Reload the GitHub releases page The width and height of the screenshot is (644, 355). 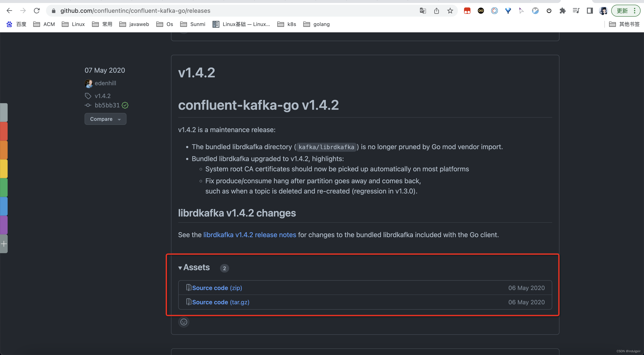coord(37,10)
